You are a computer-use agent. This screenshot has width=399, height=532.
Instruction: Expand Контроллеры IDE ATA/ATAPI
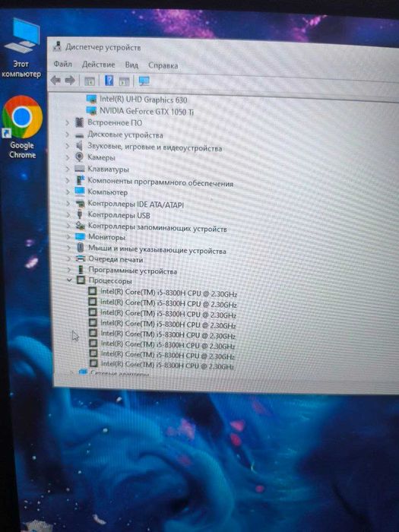tap(68, 204)
